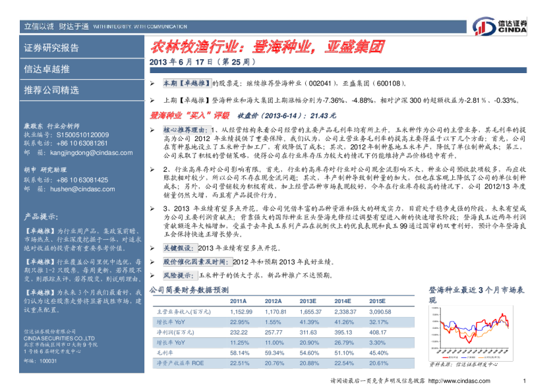Click the 产品提示 heading in the sidebar

pos(41,216)
